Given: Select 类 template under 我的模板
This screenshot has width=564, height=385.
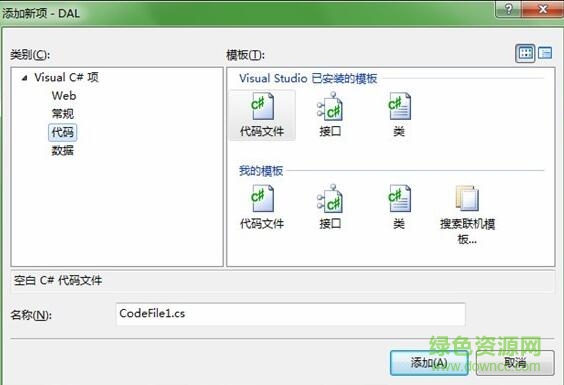Looking at the screenshot, I should [399, 207].
